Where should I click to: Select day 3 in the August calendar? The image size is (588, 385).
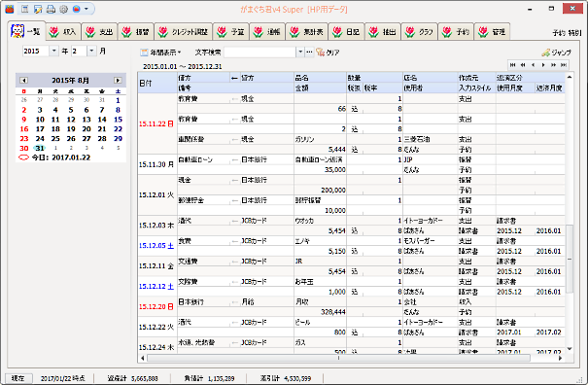tap(40, 110)
